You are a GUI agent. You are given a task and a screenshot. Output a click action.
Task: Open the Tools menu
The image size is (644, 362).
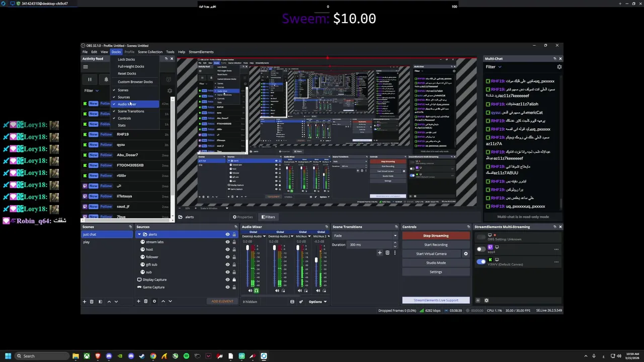coord(170,52)
